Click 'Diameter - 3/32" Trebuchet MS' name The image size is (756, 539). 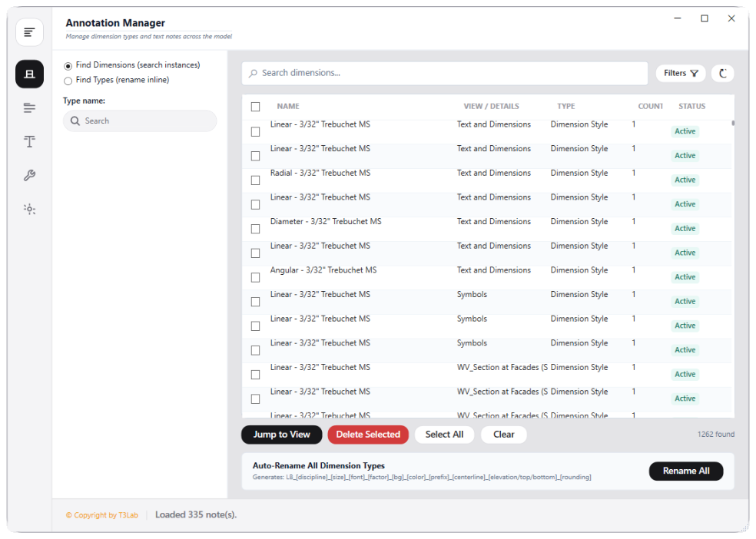[326, 222]
